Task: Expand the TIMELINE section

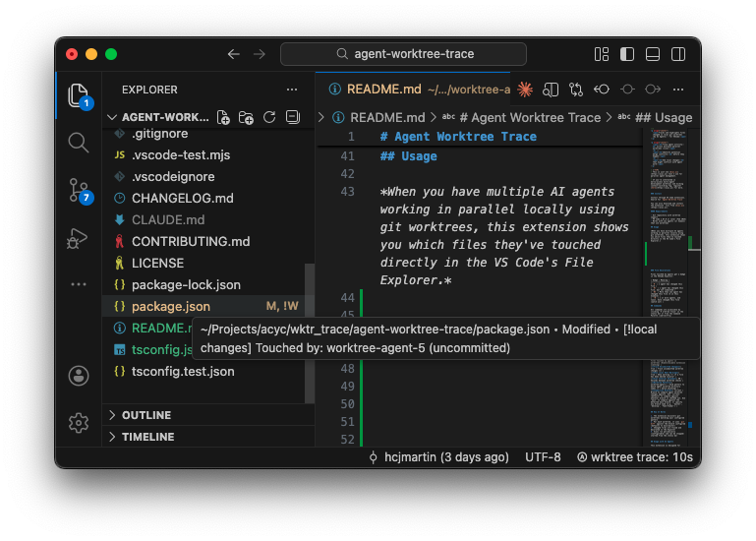Action: coord(147,437)
